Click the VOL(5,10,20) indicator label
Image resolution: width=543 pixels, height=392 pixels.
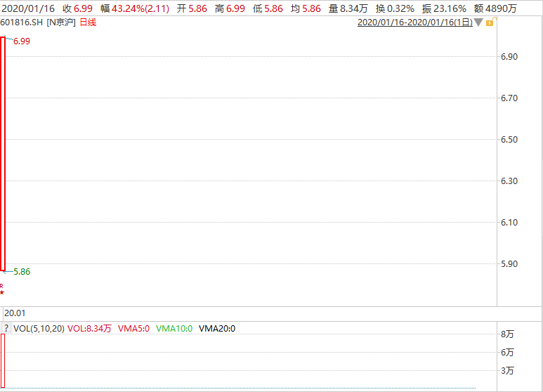[x=39, y=328]
